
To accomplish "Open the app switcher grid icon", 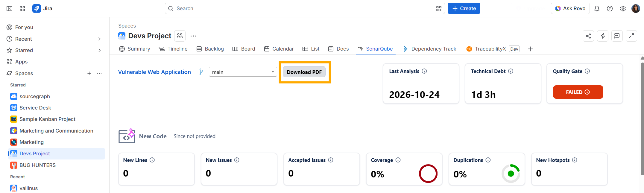I will click(x=22, y=8).
